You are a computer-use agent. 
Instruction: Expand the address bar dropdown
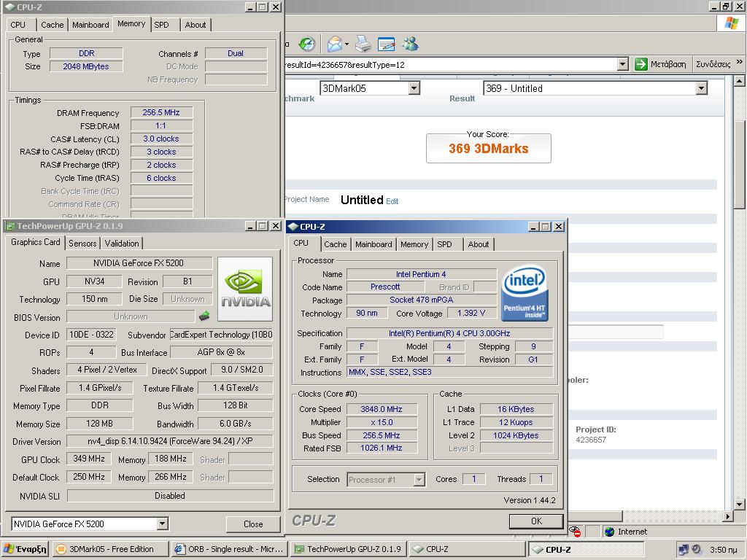coord(623,64)
